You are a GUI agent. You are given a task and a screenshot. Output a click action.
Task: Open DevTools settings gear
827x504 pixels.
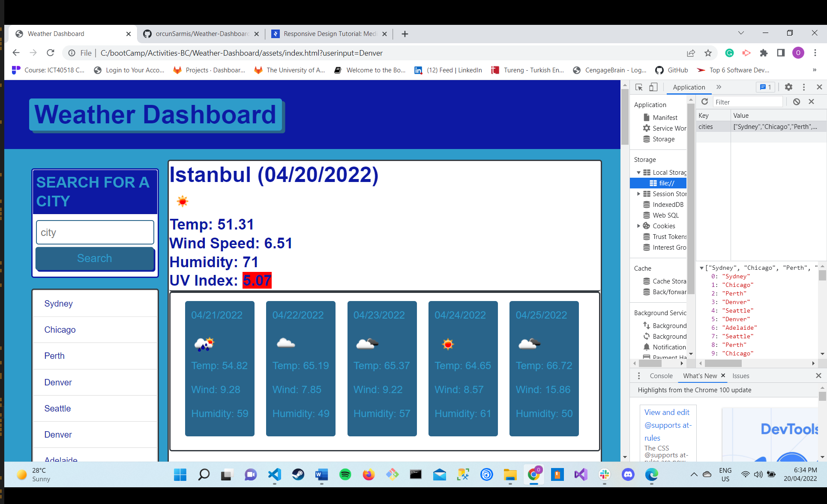click(788, 87)
